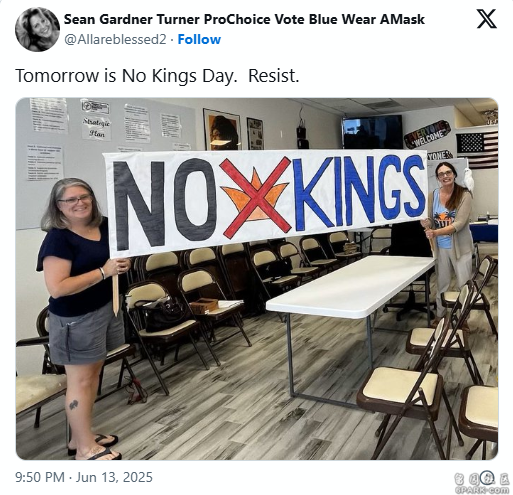Click the black NO lettering on the banner
Screen dimensions: 513x495
(165, 204)
